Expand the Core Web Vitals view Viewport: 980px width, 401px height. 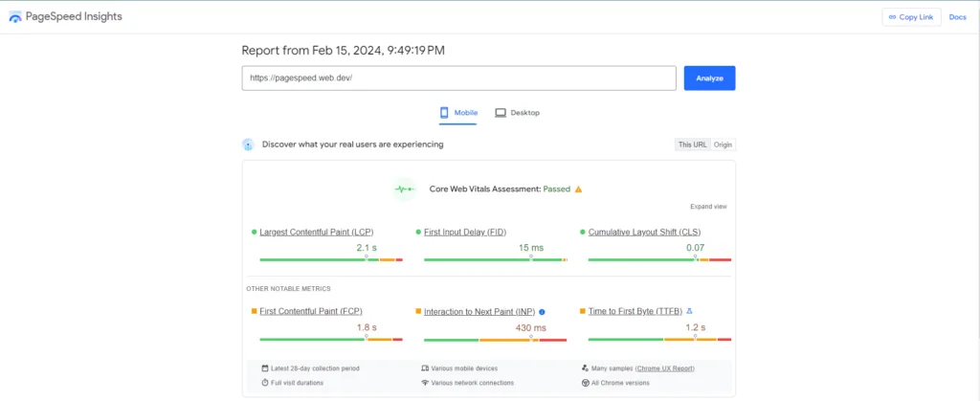[x=708, y=207]
